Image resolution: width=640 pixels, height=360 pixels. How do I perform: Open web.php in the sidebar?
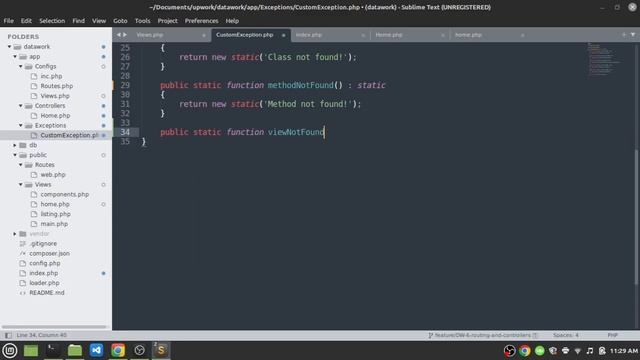point(53,175)
